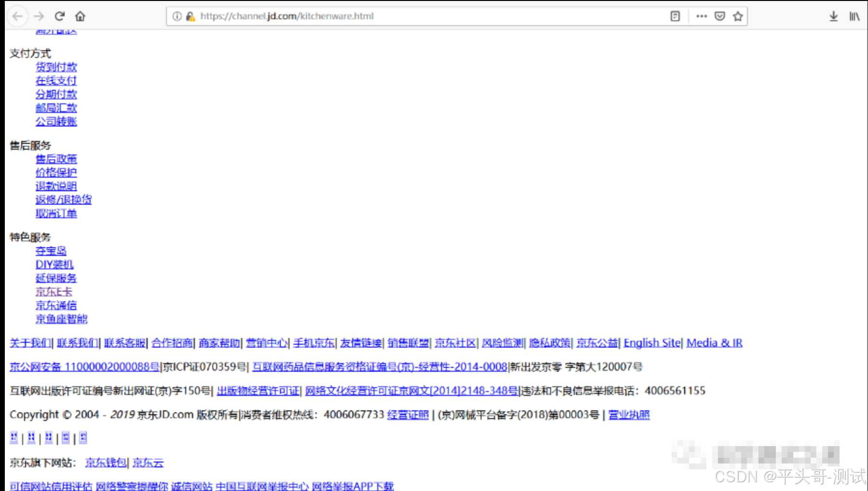Open the 京东云 link
Screen dimensions: 868x491
(148, 463)
